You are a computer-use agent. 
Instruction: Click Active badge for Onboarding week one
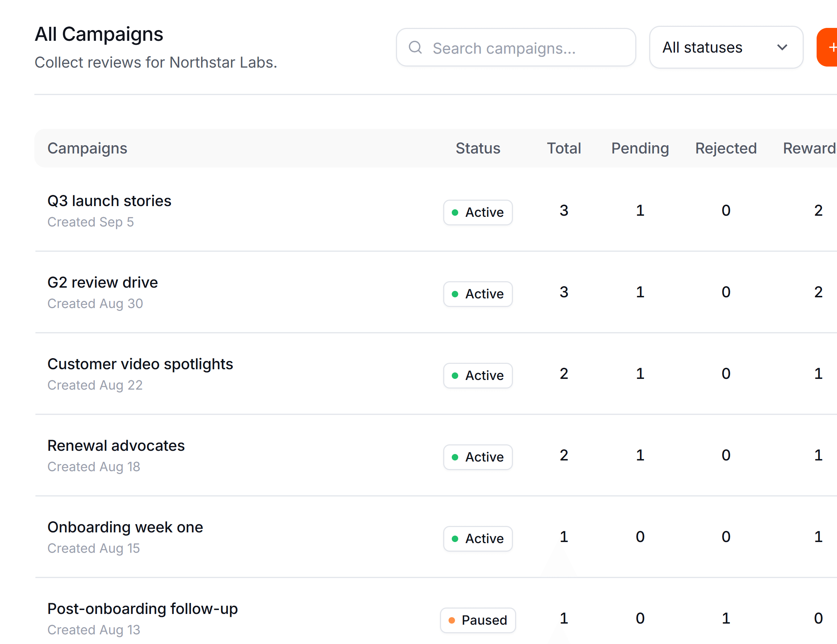coord(478,539)
